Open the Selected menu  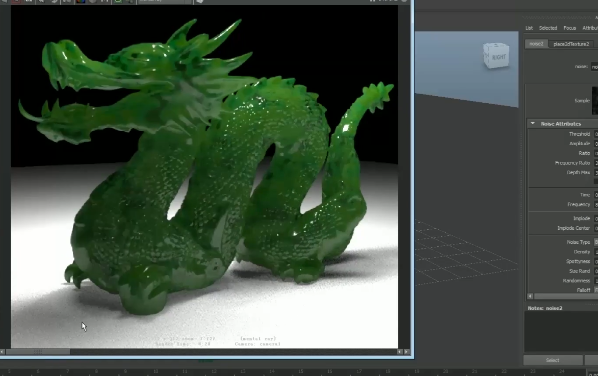(548, 28)
